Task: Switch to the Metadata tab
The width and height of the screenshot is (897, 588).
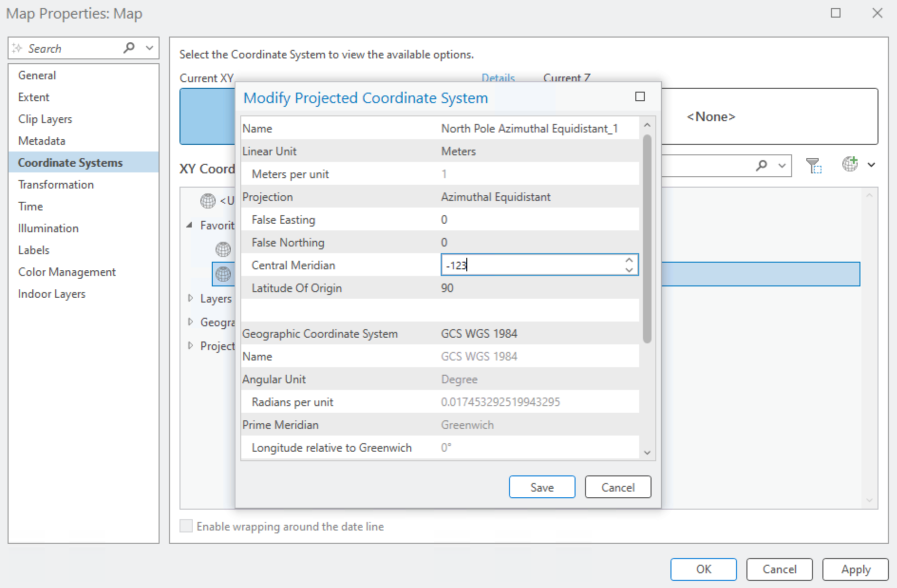Action: [x=41, y=141]
